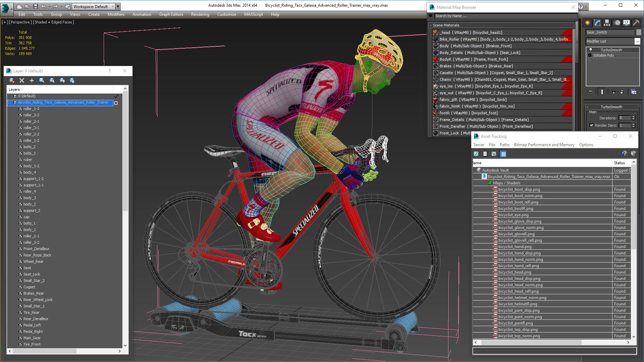Click the Undo arrow icon
The width and height of the screenshot is (644, 362).
[x=43, y=6]
